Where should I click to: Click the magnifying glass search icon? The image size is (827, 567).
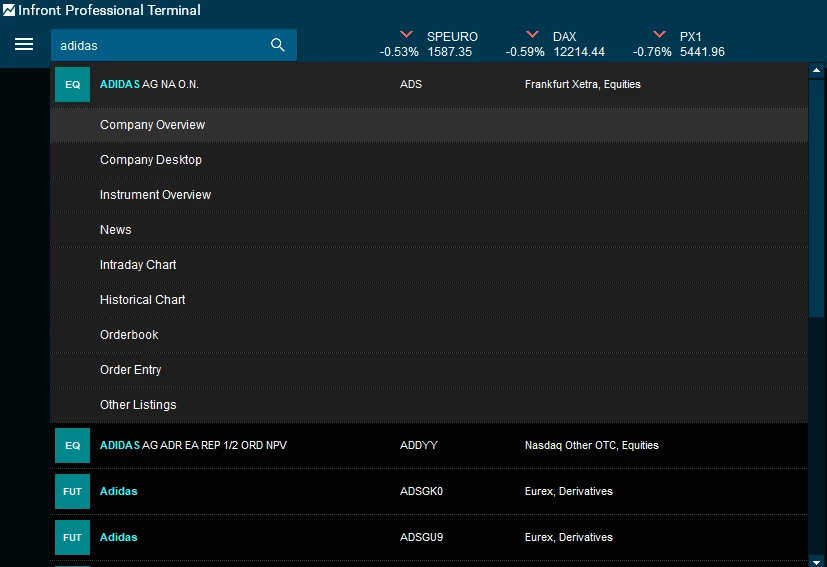pyautogui.click(x=278, y=45)
